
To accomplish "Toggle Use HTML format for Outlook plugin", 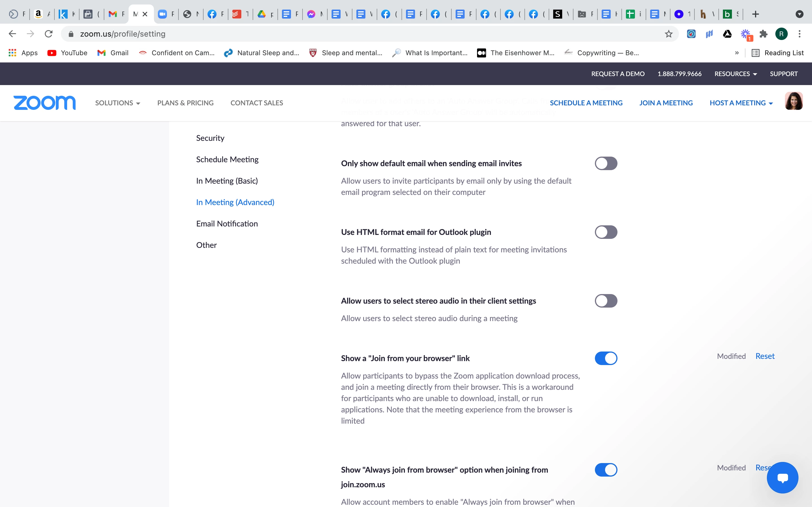I will (606, 232).
